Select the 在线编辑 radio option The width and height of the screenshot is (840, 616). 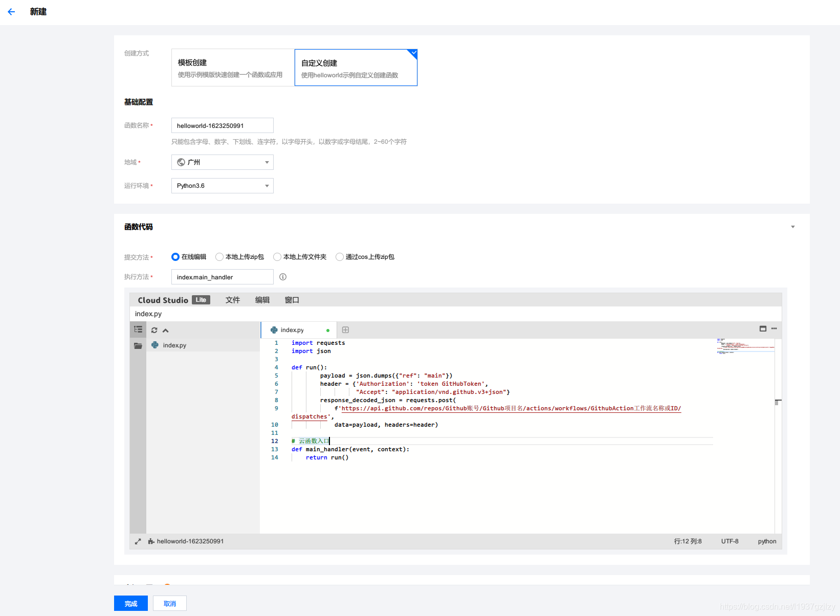(175, 257)
